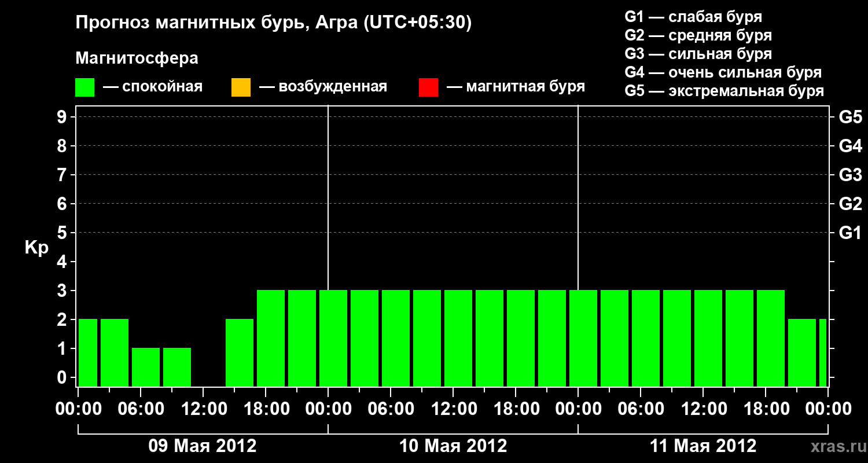This screenshot has width=868, height=463.
Task: Click the '09 Мая 2012' date label
Action: click(203, 446)
